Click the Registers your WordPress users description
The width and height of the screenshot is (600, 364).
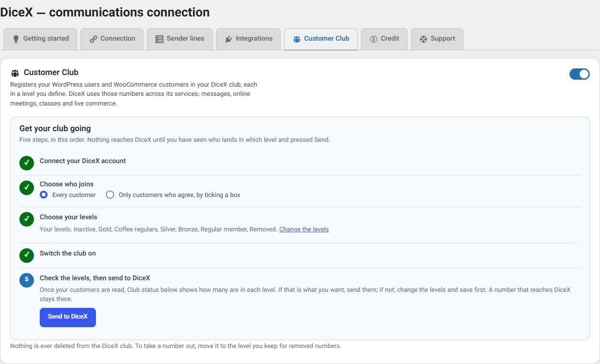[x=134, y=94]
